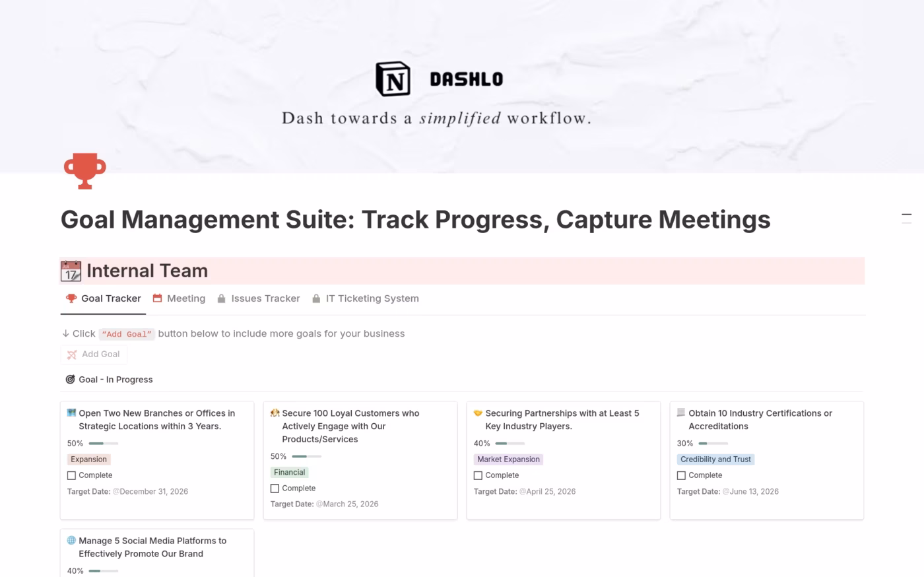The height and width of the screenshot is (577, 924).
Task: Click the June 13, 2026 target date
Action: [x=750, y=492]
